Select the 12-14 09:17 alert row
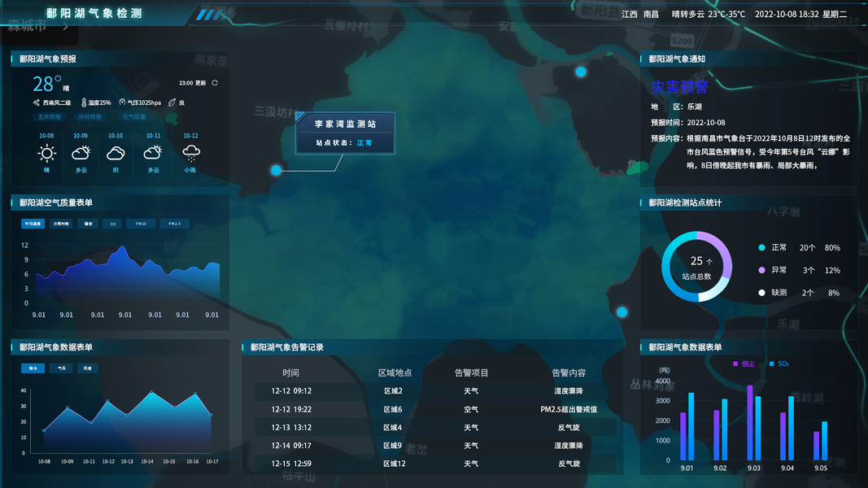The image size is (868, 488). pos(435,446)
